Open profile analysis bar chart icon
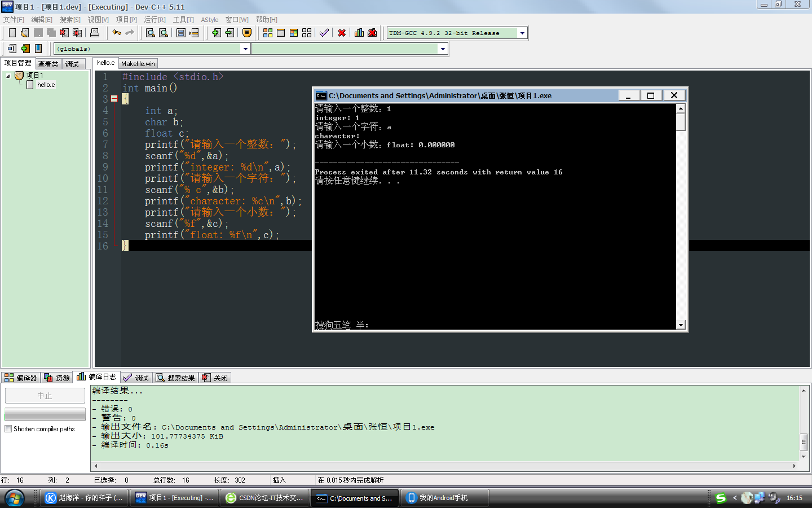Screen dimensions: 812x508 359,33
